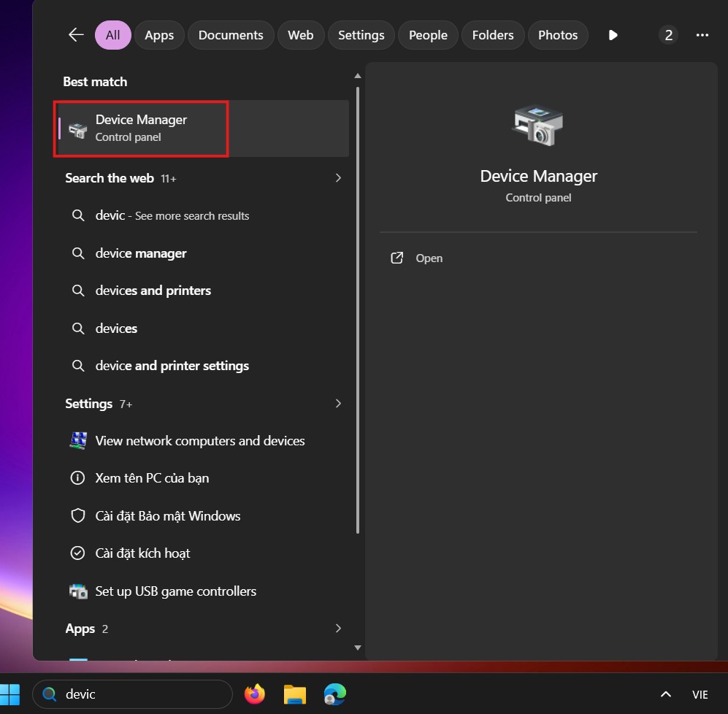728x714 pixels.
Task: Switch to the Apps filter tab
Action: (x=159, y=35)
